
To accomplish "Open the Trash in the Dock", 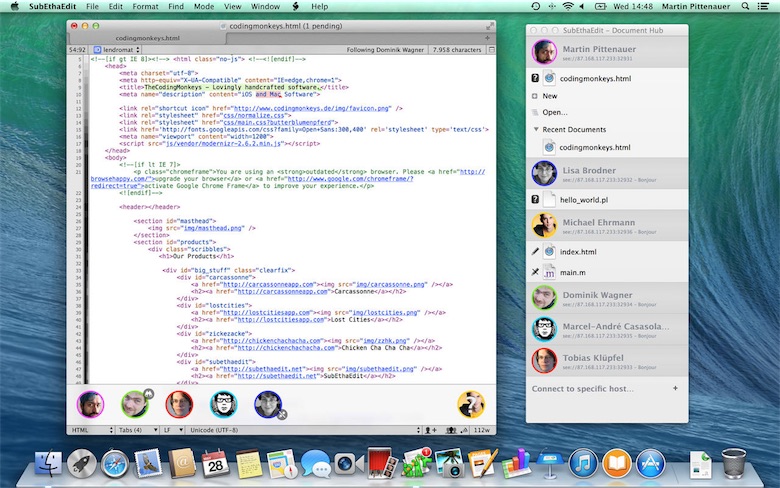I will [733, 463].
